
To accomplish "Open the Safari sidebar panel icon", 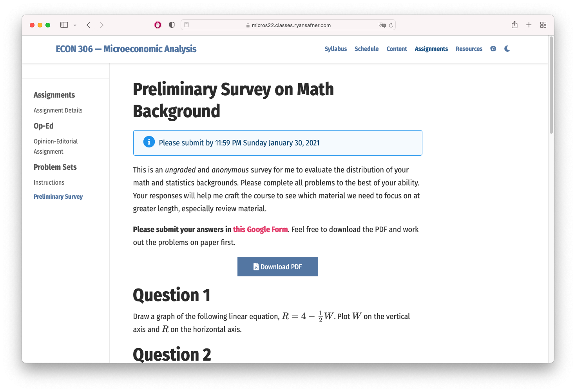I will [x=64, y=25].
